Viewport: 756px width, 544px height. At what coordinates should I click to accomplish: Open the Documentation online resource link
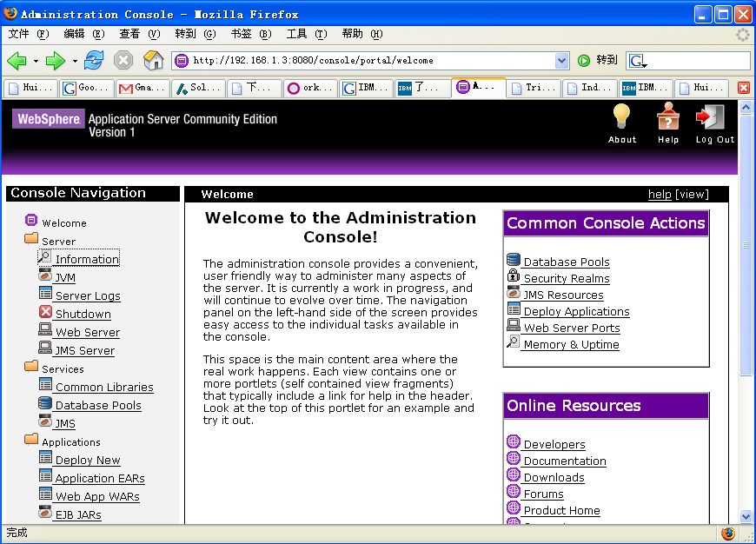tap(565, 461)
